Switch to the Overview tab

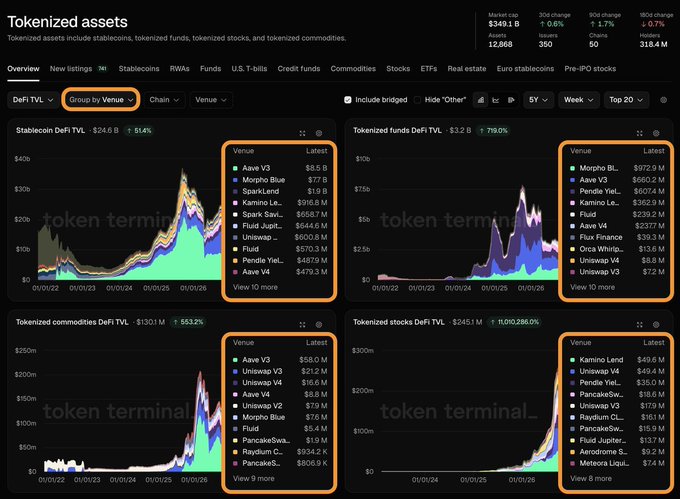23,68
